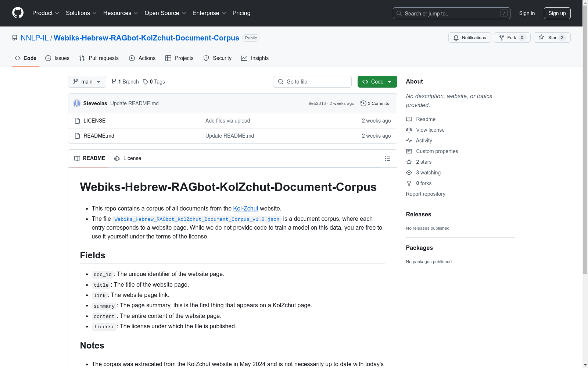Fork this repository
Image resolution: width=588 pixels, height=368 pixels.
pyautogui.click(x=512, y=38)
